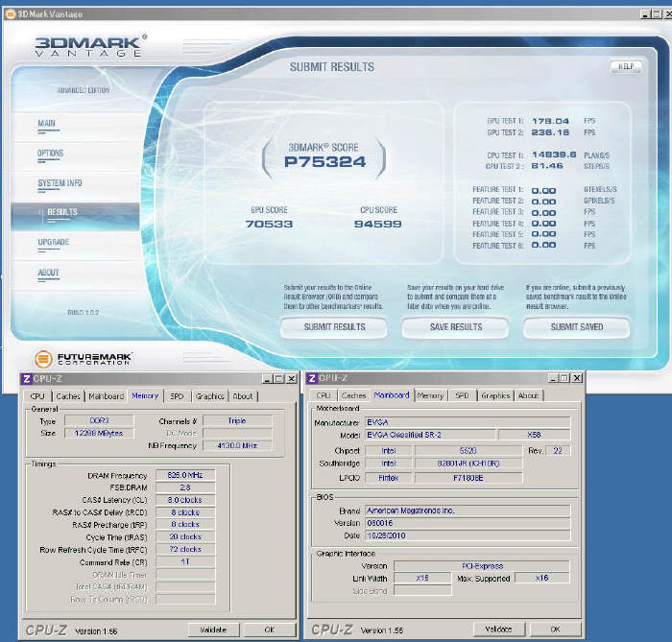This screenshot has width=672, height=642.
Task: Open the Options section in 3DMark sidebar
Action: pyautogui.click(x=50, y=154)
